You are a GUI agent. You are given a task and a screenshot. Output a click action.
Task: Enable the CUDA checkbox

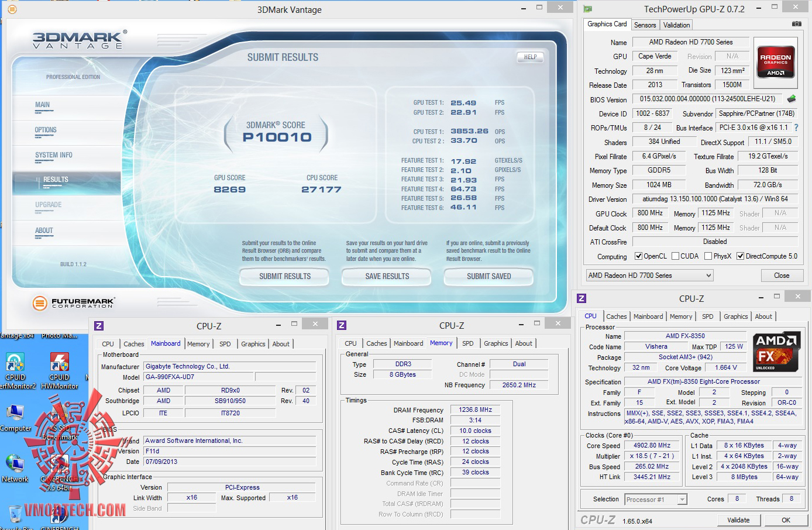(676, 256)
